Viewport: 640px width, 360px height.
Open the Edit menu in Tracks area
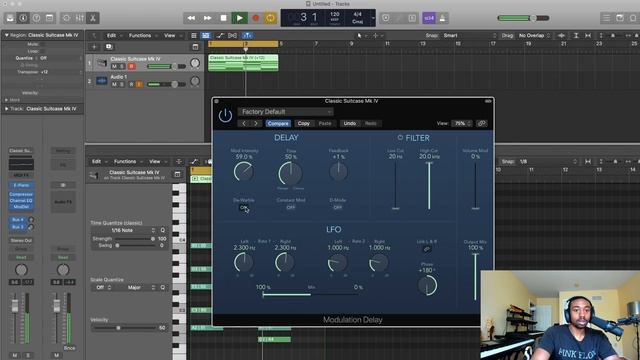point(111,36)
